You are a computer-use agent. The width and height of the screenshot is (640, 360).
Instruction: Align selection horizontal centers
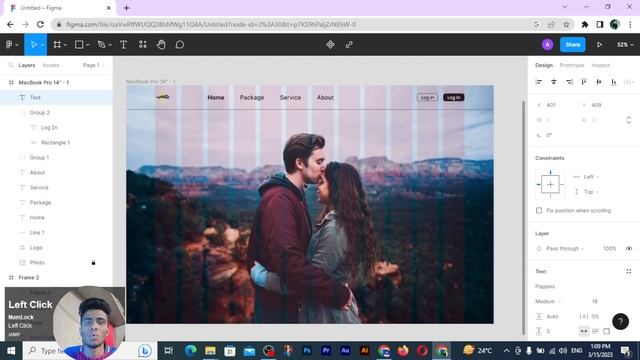coord(554,82)
